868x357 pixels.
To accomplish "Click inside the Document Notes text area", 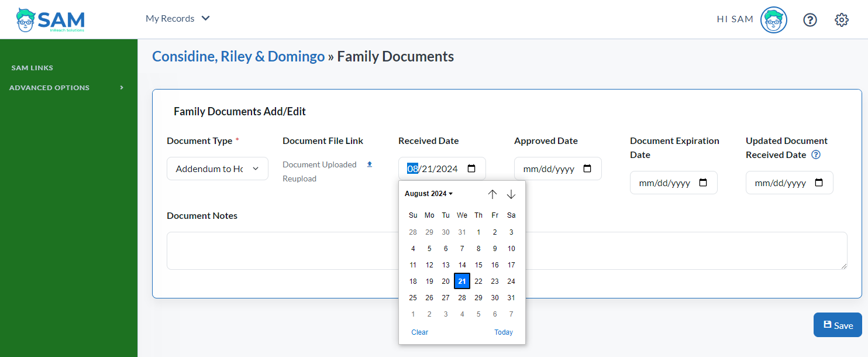I will pyautogui.click(x=507, y=250).
